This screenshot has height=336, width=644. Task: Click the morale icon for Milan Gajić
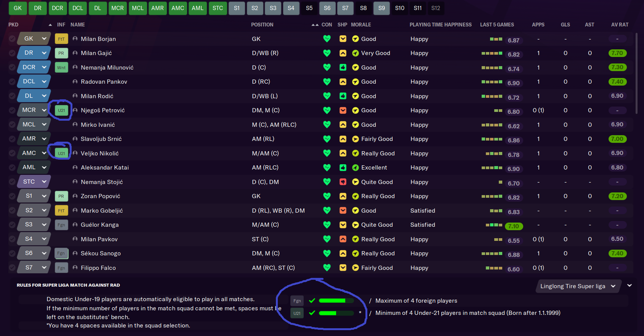(x=355, y=53)
